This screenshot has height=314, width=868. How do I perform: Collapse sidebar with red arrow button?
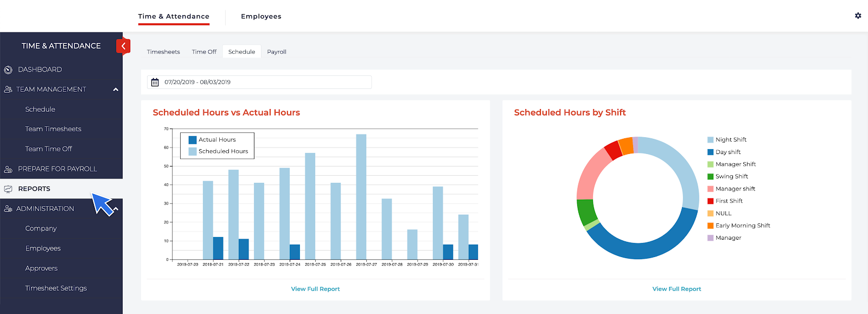(123, 46)
